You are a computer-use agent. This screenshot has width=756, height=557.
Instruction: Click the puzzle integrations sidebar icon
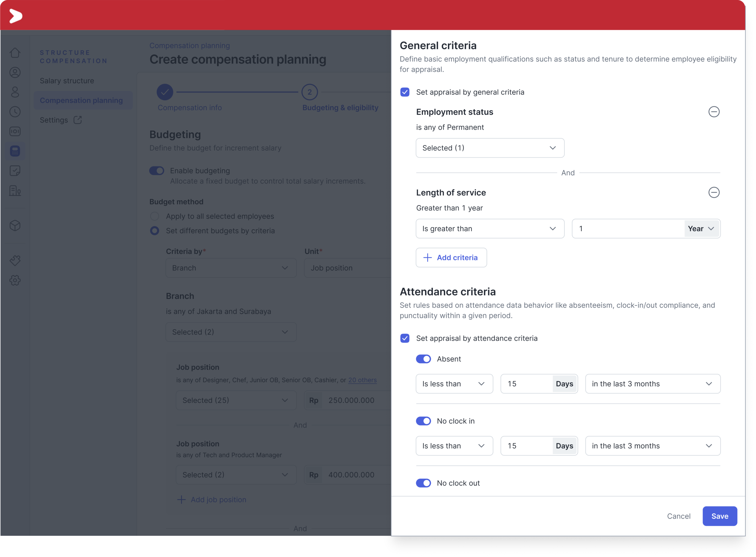coord(15,260)
